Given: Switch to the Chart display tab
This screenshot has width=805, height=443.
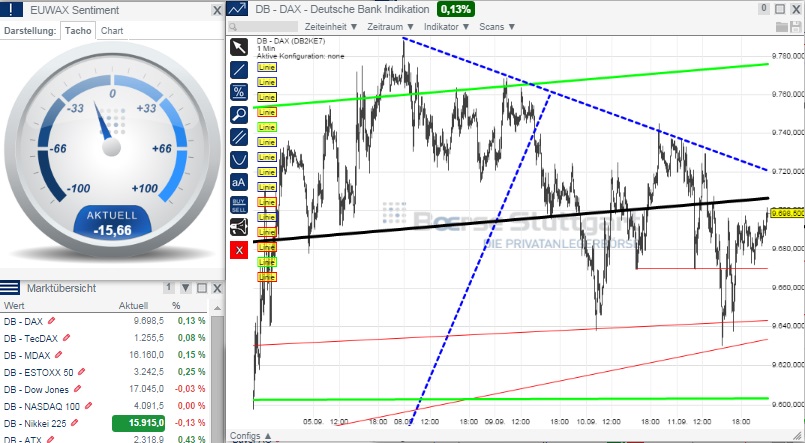Looking at the screenshot, I should (x=112, y=30).
